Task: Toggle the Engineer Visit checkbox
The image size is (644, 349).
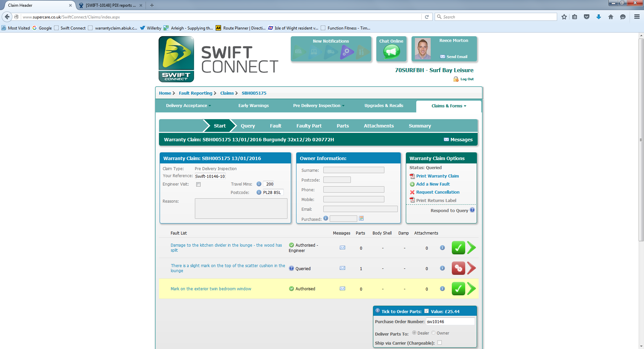Action: [x=199, y=184]
